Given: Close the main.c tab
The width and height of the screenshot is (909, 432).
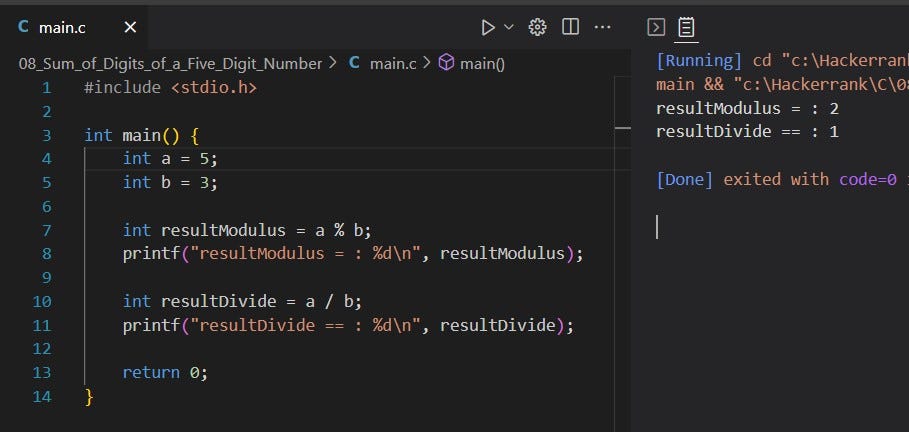Looking at the screenshot, I should pos(130,27).
